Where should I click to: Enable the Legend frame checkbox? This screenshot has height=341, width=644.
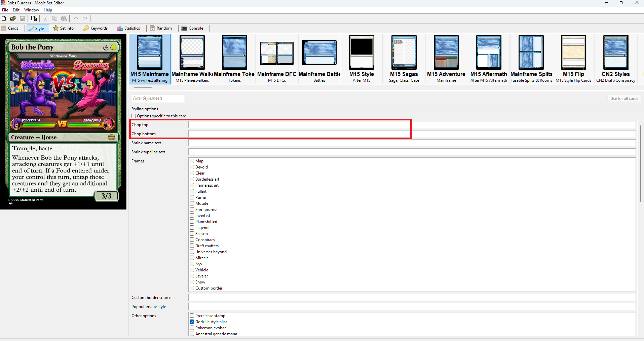(192, 228)
